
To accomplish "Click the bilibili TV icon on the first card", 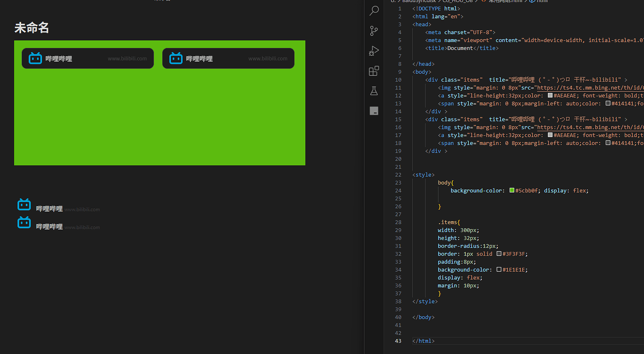I will (35, 58).
